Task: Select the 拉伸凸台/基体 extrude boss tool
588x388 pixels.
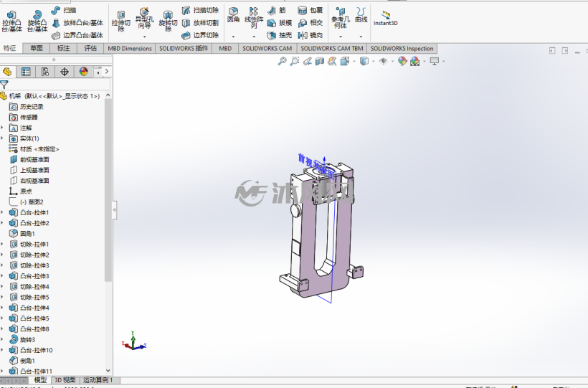Action: coord(11,21)
